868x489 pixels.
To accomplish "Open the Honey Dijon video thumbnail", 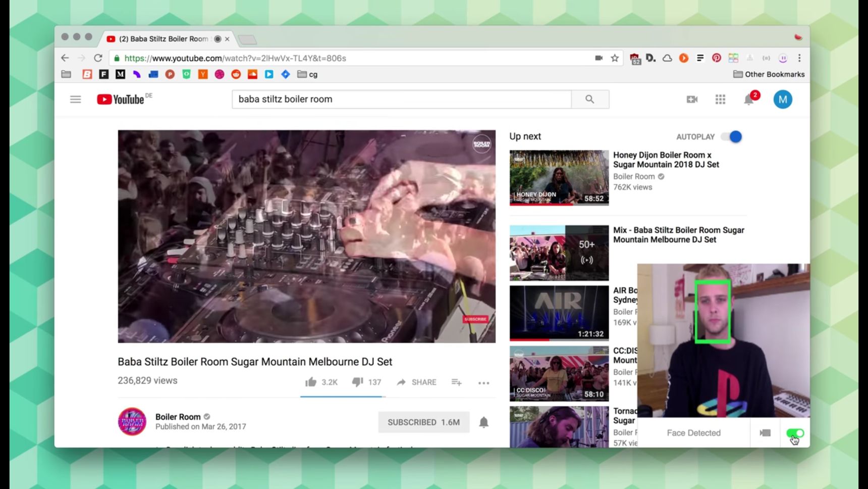I will pos(559,178).
